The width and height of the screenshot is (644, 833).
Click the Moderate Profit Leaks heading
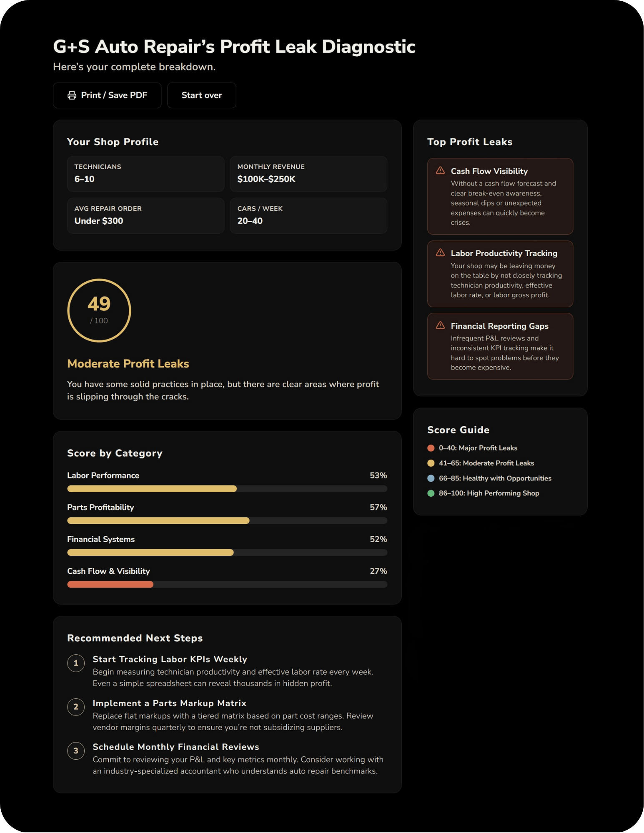128,364
